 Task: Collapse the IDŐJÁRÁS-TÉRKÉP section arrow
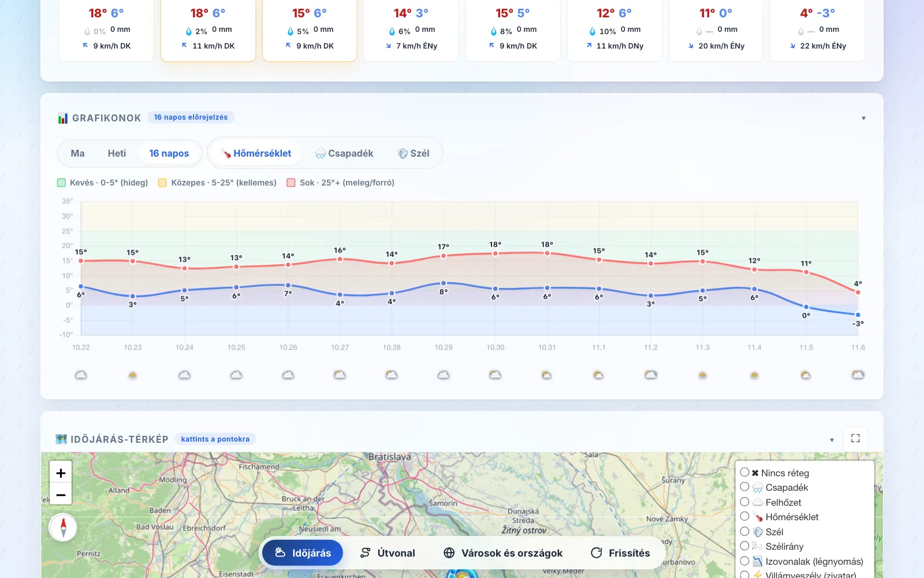832,440
